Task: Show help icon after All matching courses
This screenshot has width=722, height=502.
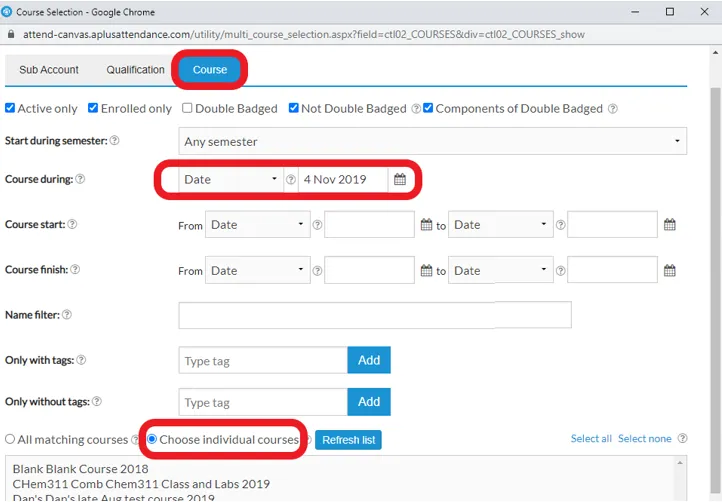Action: point(135,440)
